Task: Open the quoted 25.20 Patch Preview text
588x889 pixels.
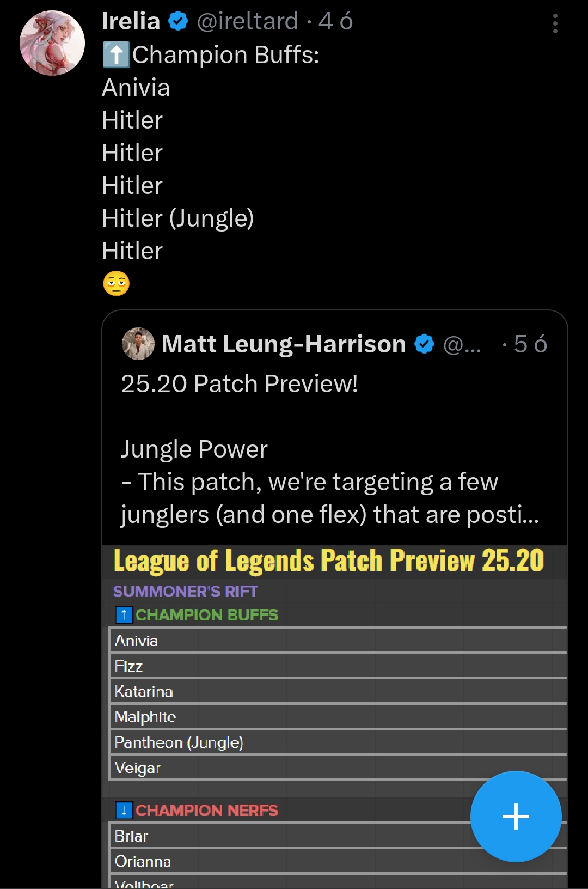Action: (x=240, y=384)
